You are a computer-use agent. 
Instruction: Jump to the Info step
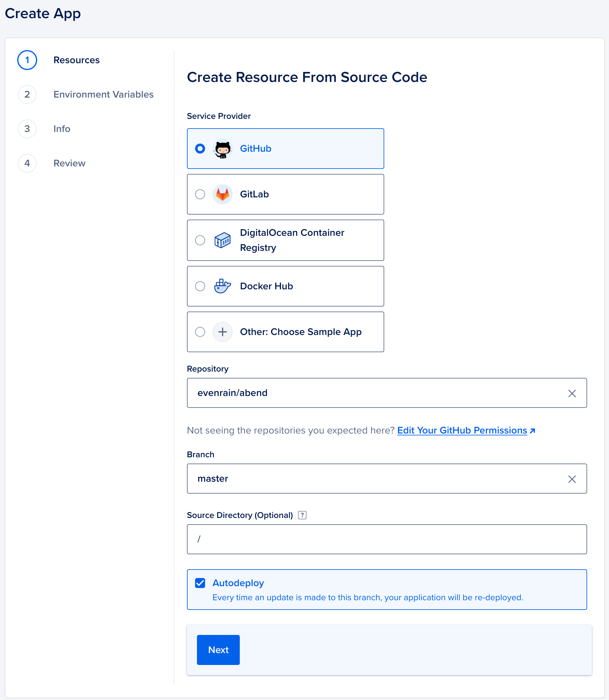click(62, 129)
